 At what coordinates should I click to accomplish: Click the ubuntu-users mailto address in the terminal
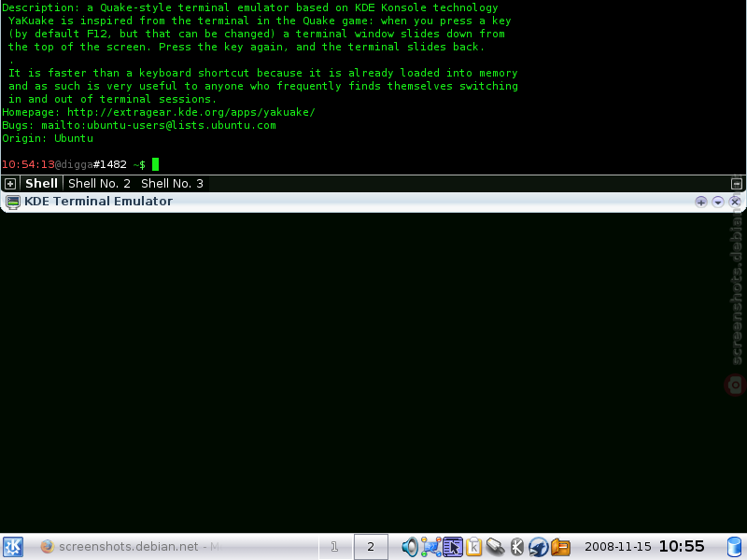pyautogui.click(x=159, y=125)
